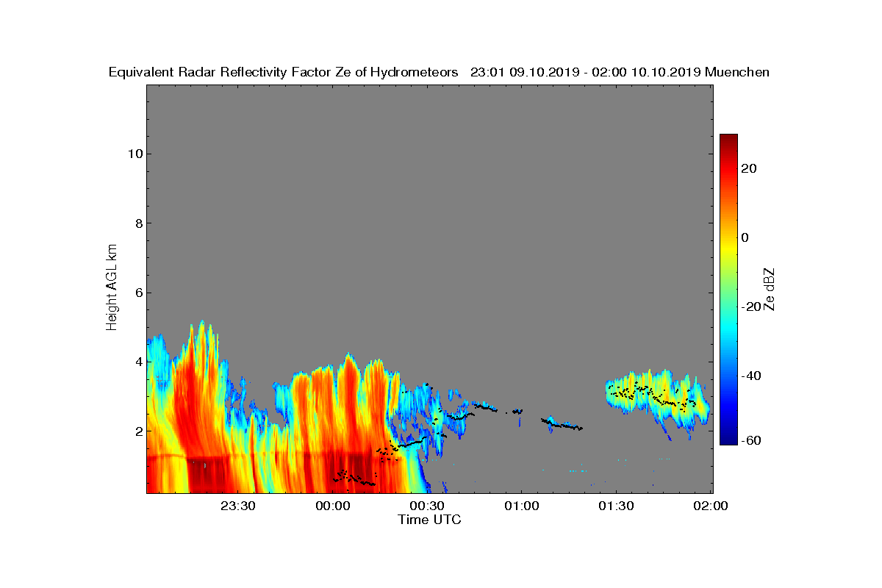The image size is (882, 588).
Task: Click the colorbar value '-60'
Action: (752, 440)
